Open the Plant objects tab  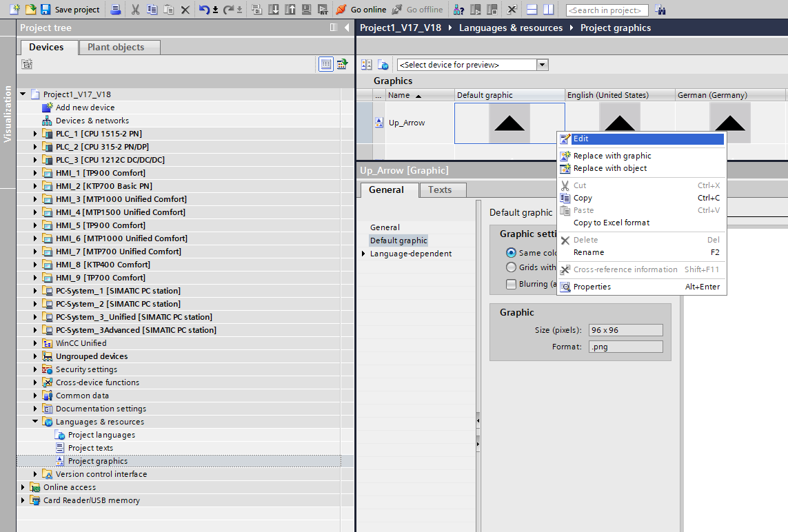[115, 48]
